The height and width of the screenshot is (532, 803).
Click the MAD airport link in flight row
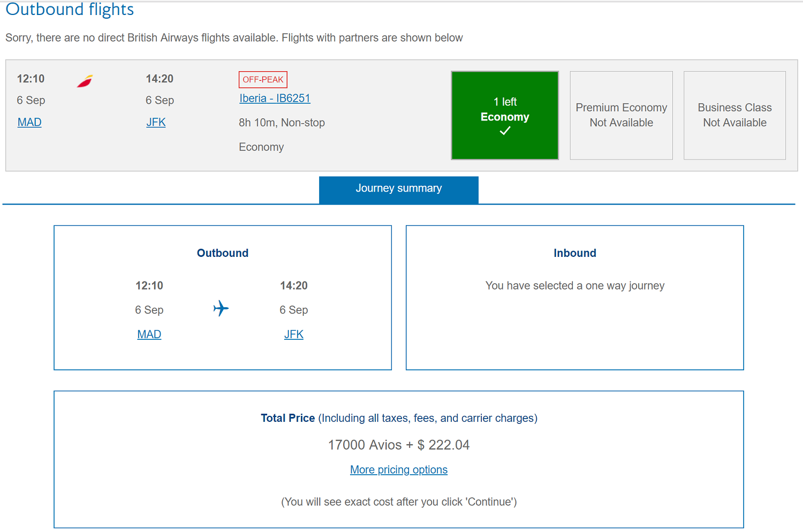(29, 123)
